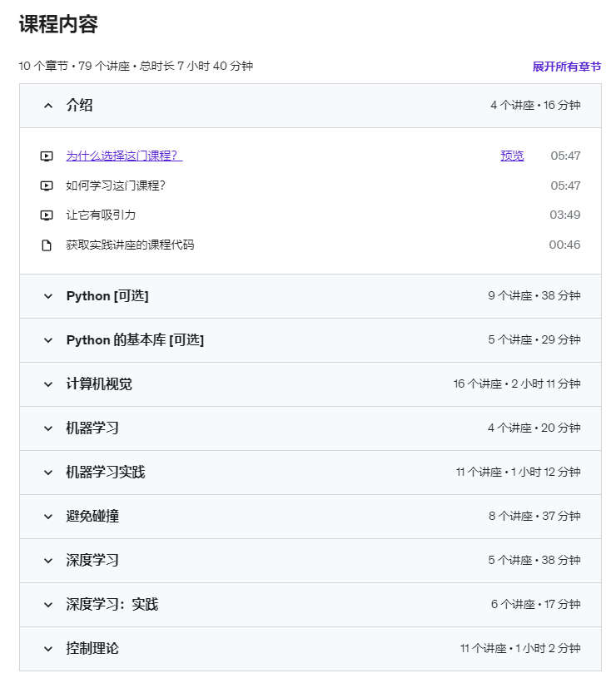Expand the 机器学习 chapter chevron
616x678 pixels.
[x=48, y=428]
